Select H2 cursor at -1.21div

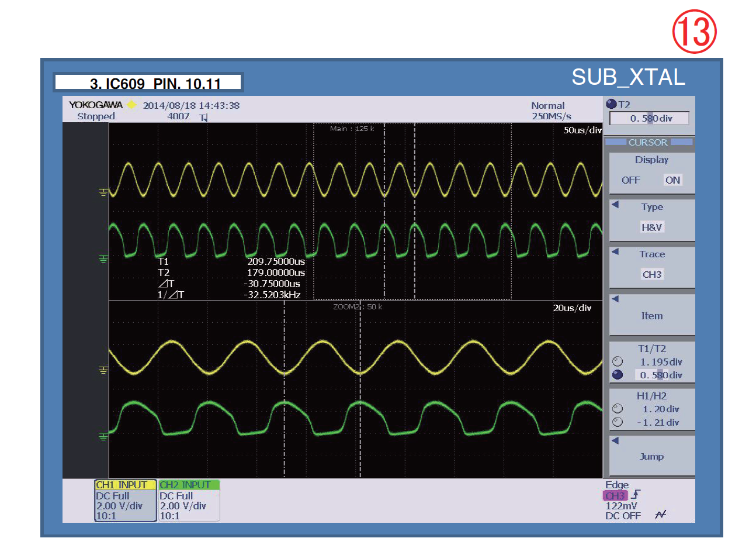pos(618,422)
